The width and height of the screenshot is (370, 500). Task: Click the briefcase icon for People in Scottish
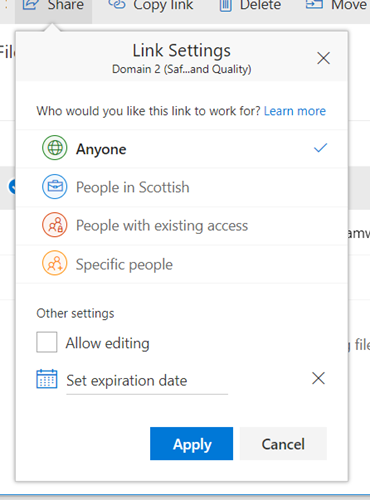pyautogui.click(x=55, y=187)
